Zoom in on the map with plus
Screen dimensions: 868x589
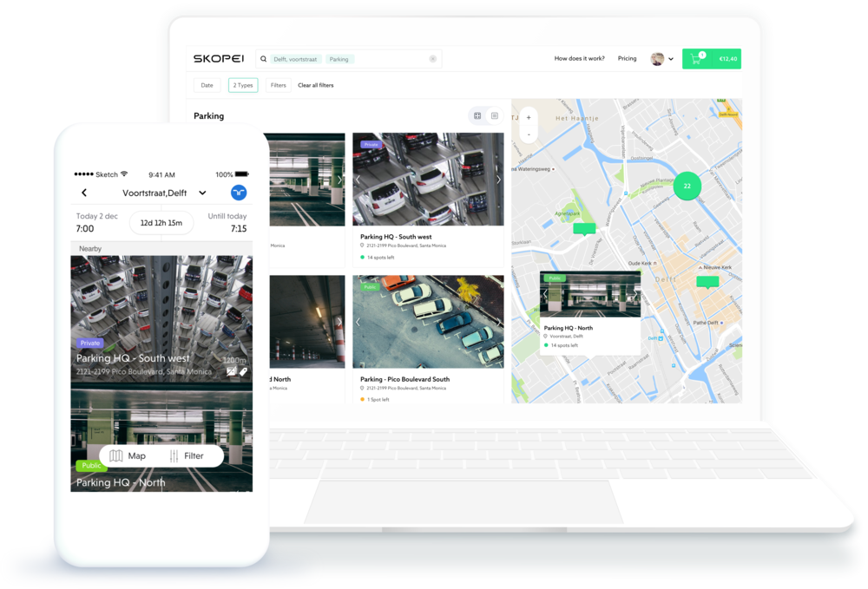[x=529, y=117]
